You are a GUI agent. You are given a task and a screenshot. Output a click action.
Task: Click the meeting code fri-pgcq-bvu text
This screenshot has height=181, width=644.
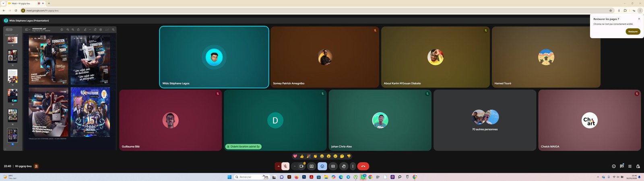point(23,166)
